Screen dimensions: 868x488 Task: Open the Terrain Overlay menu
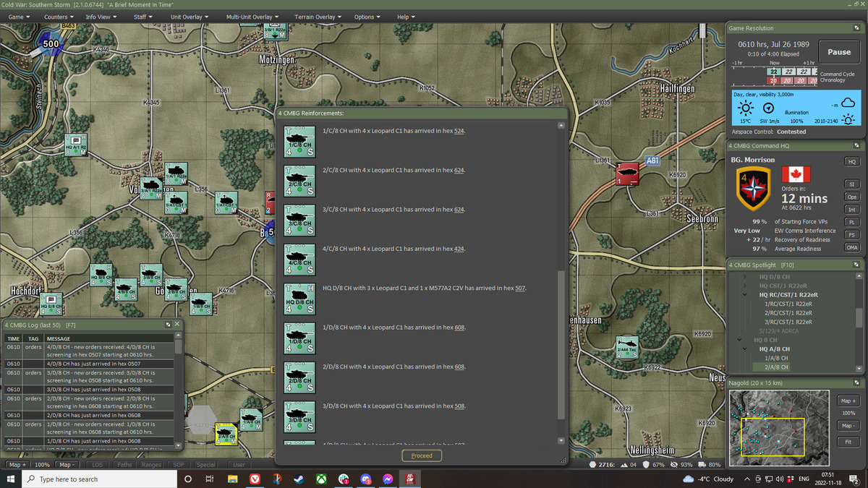click(318, 17)
